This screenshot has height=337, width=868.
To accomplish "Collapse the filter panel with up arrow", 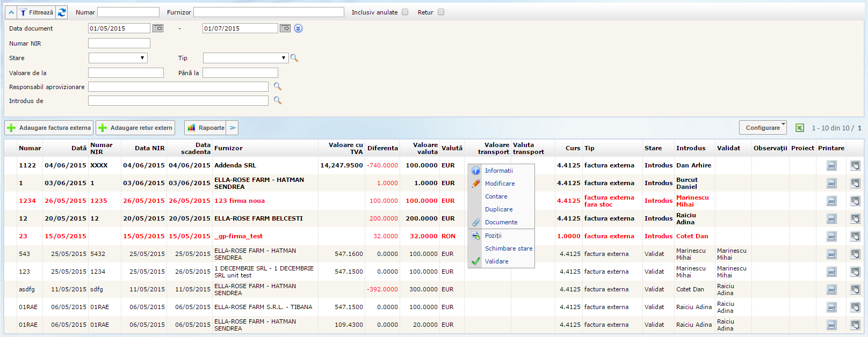I will pos(11,12).
